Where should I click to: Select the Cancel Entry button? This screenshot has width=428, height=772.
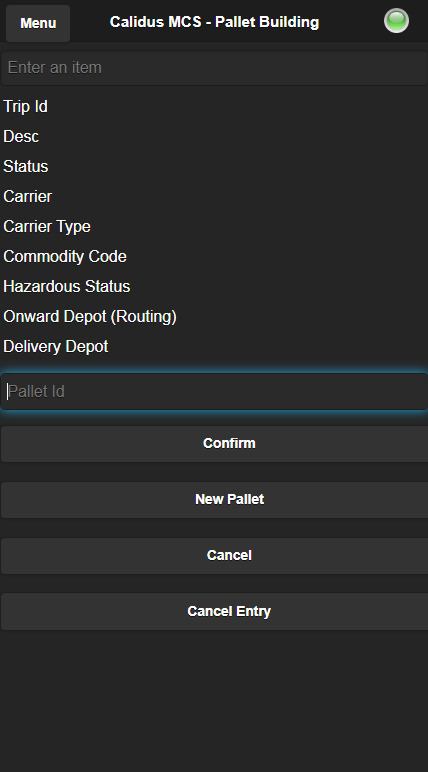pyautogui.click(x=214, y=611)
